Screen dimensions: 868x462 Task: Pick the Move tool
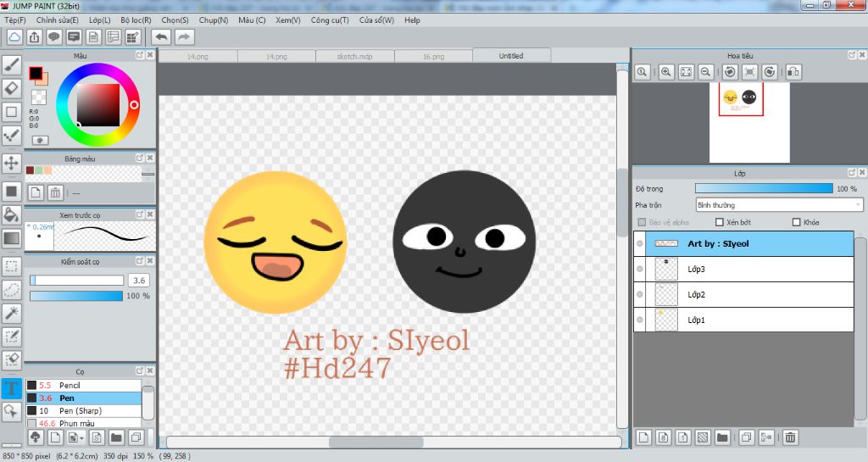(x=12, y=162)
